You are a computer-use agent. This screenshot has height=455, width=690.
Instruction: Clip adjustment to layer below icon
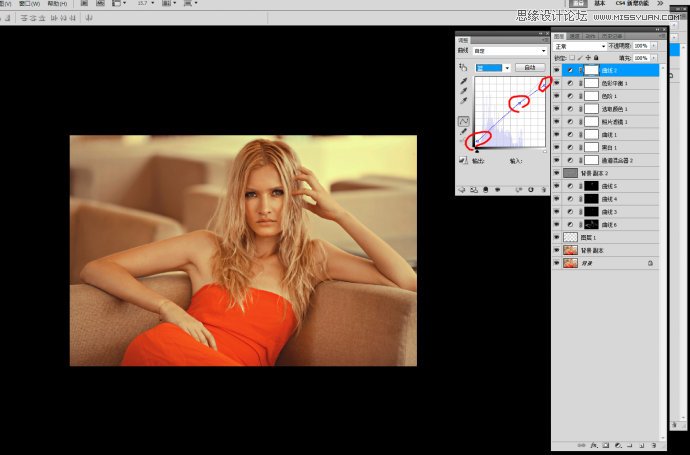486,190
